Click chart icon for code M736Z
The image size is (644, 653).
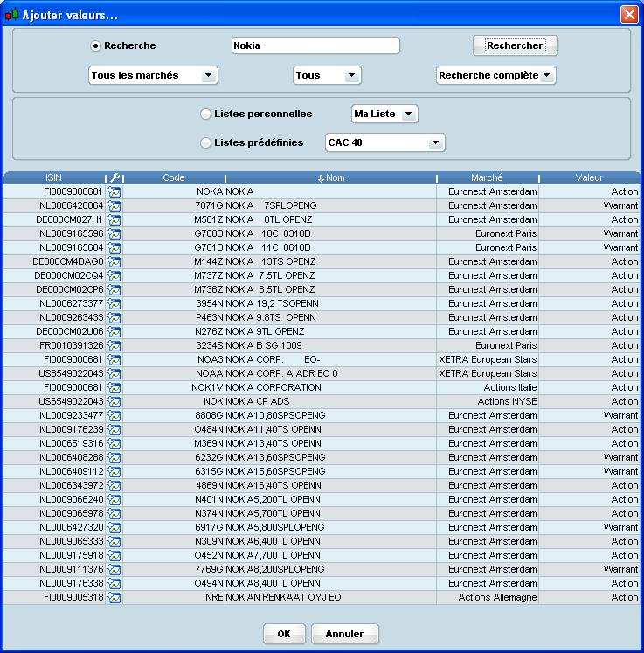pyautogui.click(x=114, y=290)
